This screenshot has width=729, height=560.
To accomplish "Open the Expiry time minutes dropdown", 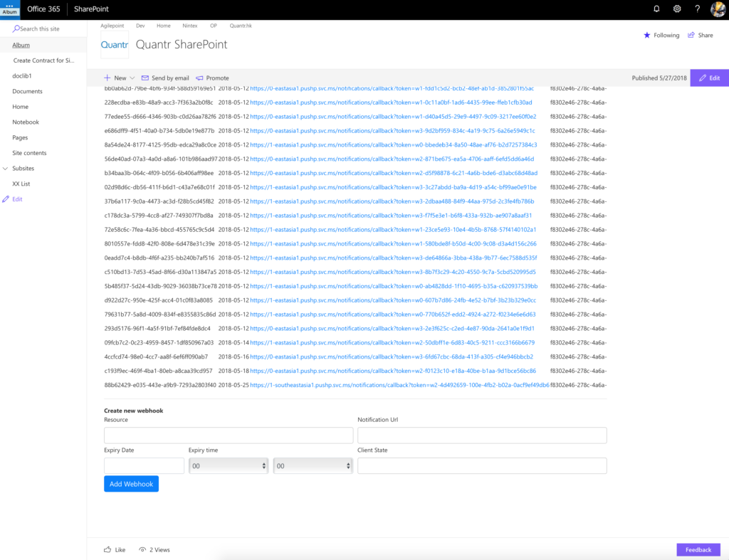I will pyautogui.click(x=313, y=466).
